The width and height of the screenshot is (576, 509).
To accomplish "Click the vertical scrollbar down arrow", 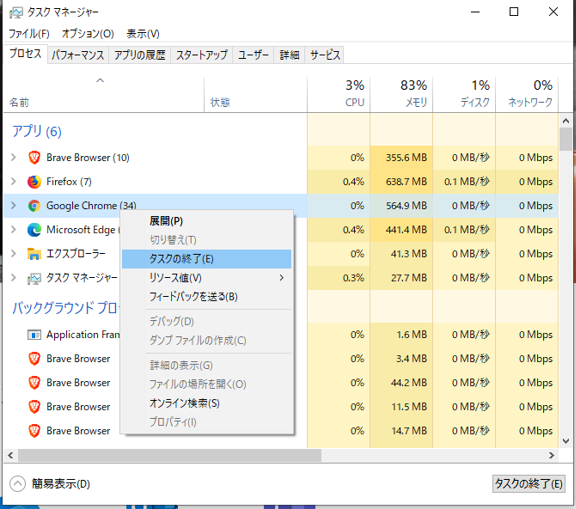I will click(566, 441).
